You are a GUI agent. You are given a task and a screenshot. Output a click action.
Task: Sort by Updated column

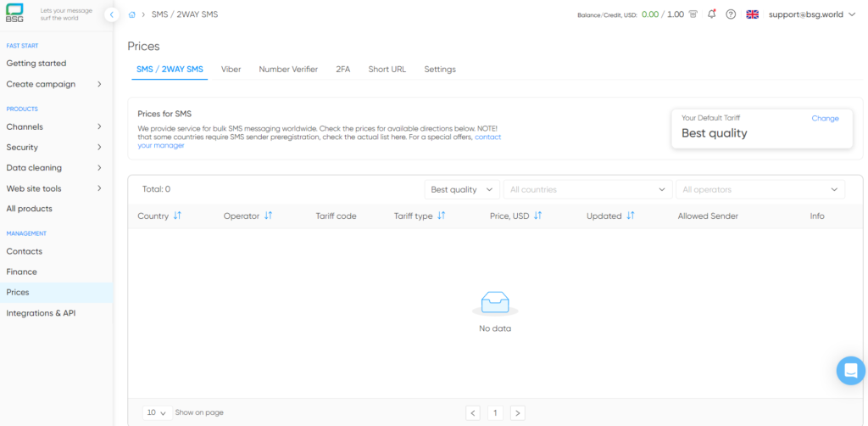[631, 216]
